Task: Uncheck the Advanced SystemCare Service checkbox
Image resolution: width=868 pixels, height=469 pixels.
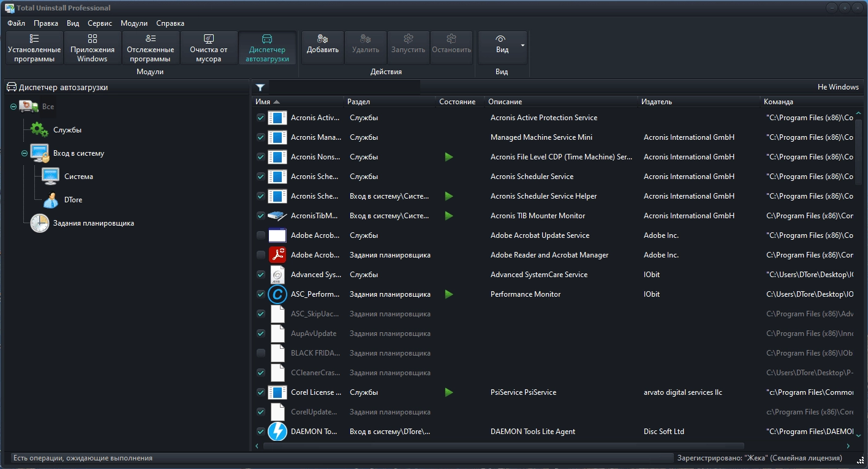Action: [x=260, y=275]
